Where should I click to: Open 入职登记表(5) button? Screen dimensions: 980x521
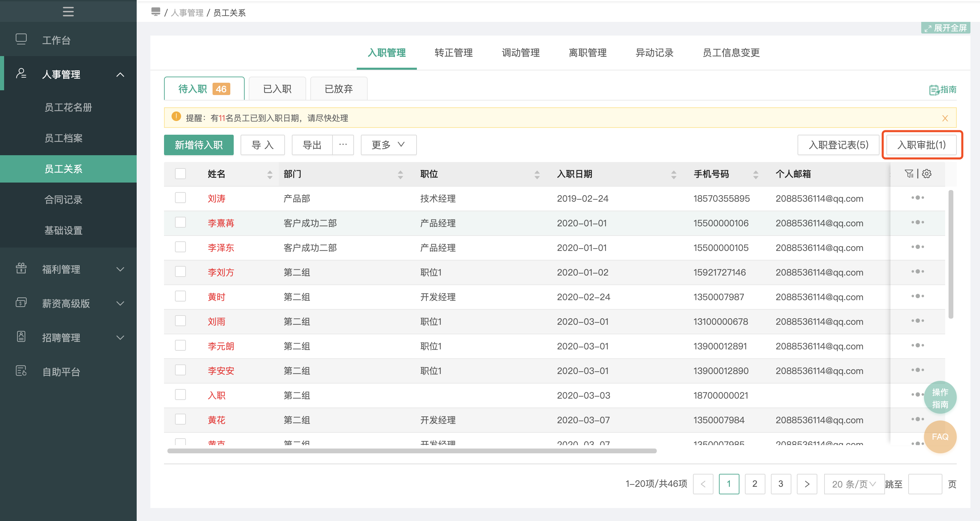[x=839, y=145]
